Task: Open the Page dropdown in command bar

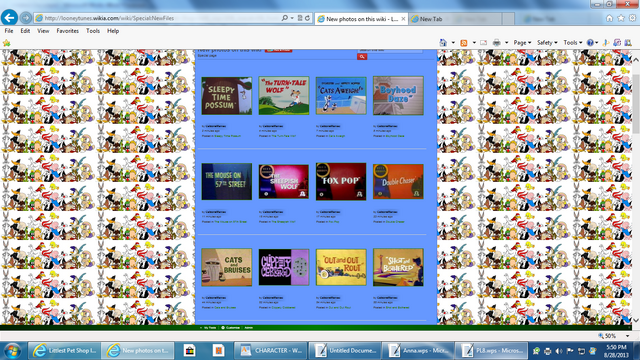Action: point(522,42)
